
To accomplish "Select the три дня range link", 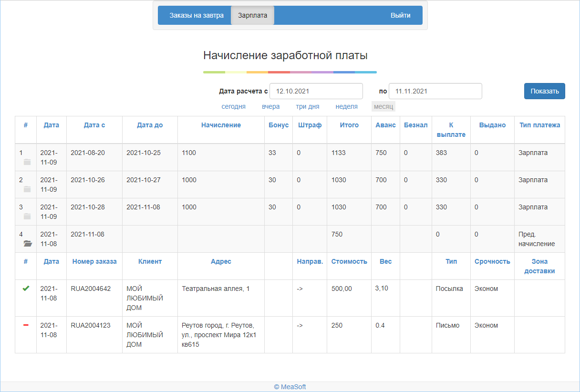I will (x=308, y=106).
